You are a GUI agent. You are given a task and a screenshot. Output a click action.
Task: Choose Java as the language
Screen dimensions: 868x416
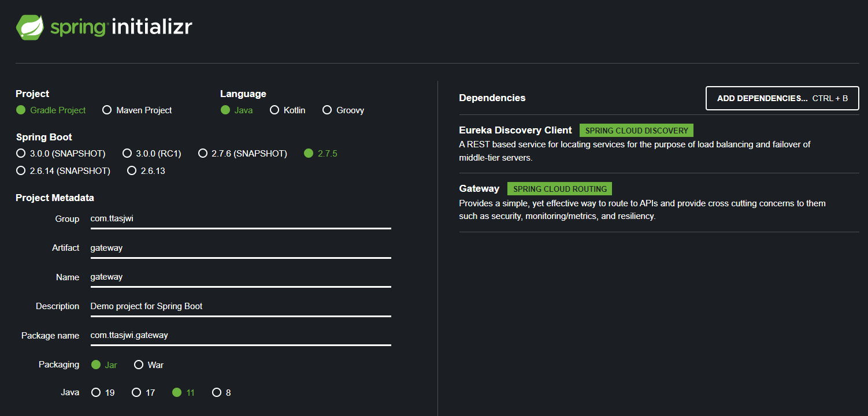(237, 110)
